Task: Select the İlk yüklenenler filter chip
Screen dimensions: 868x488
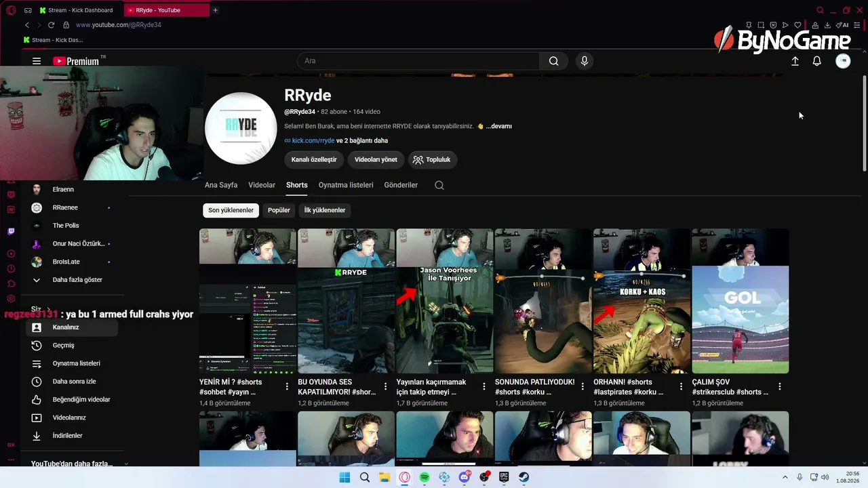Action: 325,210
